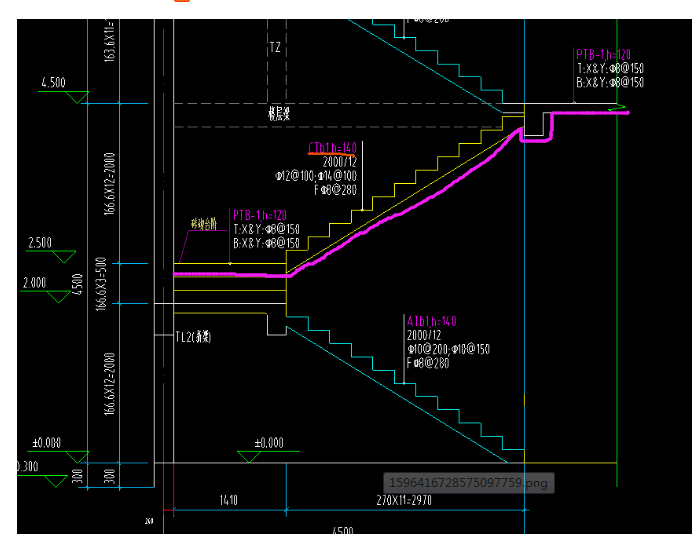This screenshot has height=543, width=696.
Task: Click the Φ12@100;Φ14@100 rebar annotation
Action: (x=316, y=176)
